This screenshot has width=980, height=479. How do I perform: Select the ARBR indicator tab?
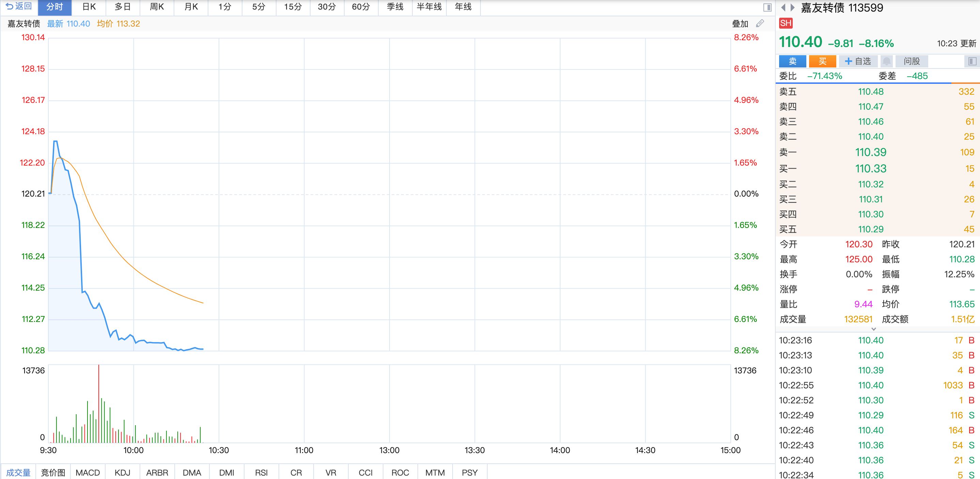157,473
